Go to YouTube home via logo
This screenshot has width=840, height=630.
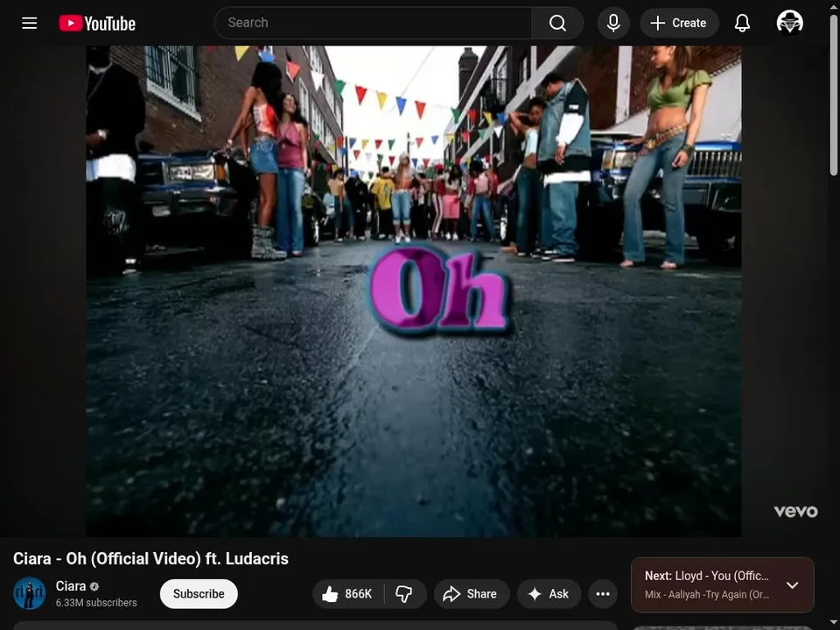point(97,23)
